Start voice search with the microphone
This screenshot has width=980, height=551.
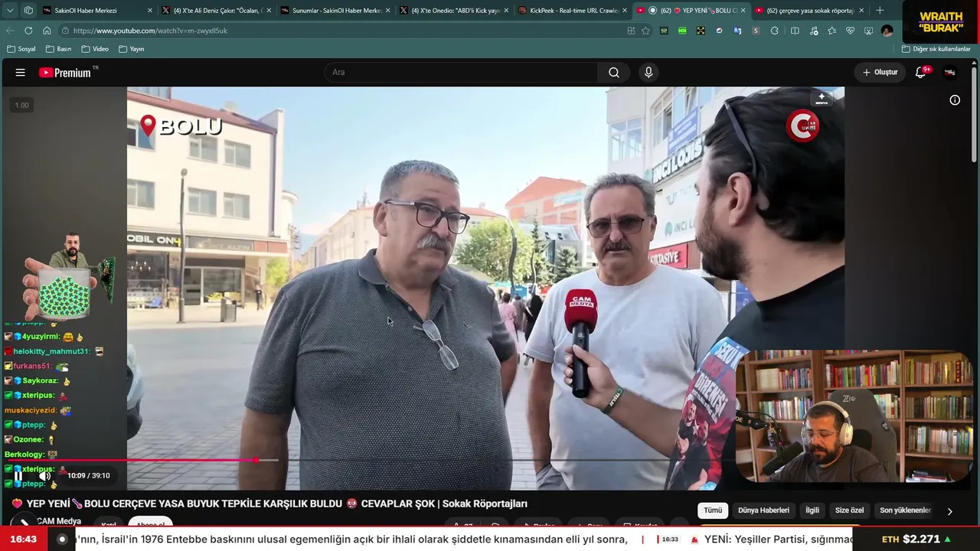coord(648,73)
